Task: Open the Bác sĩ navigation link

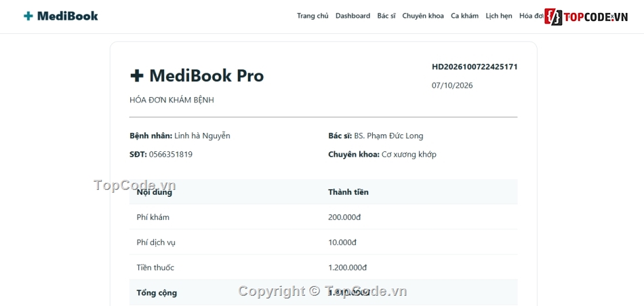Action: point(386,16)
